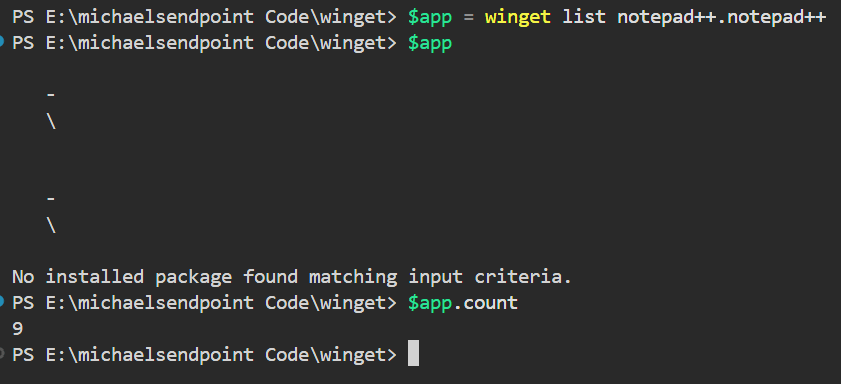Click the lower dash spinner character
Screen dimensions: 841x384
(51, 199)
